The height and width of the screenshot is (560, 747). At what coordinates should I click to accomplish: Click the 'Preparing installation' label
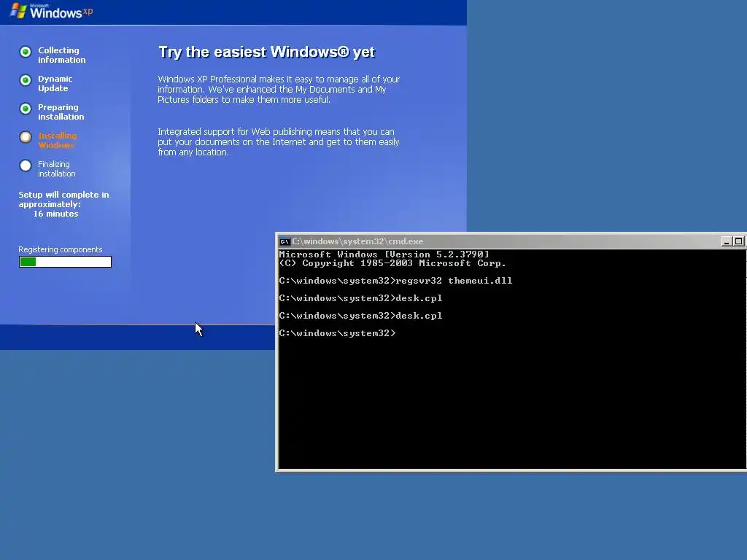point(61,112)
